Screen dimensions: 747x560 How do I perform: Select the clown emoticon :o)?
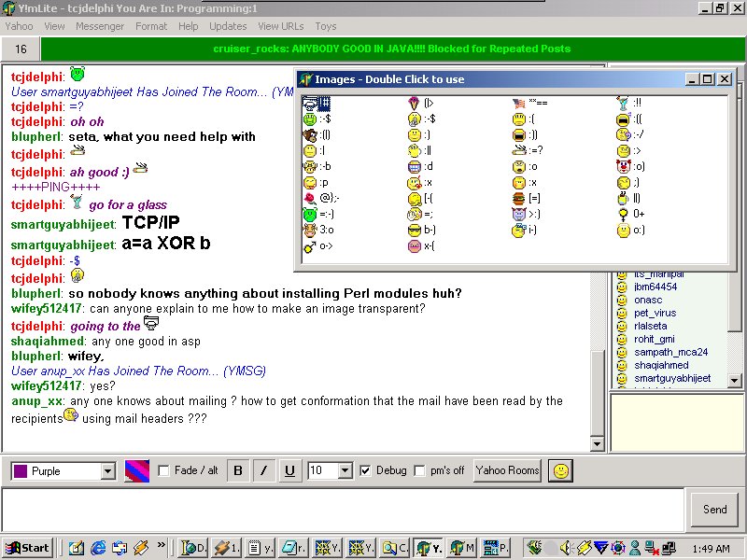pyautogui.click(x=631, y=167)
